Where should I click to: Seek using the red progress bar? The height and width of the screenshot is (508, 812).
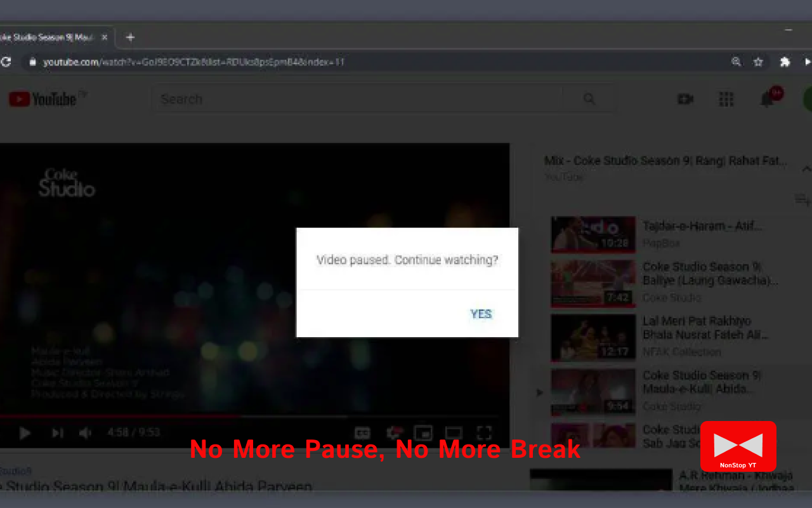pyautogui.click(x=254, y=416)
